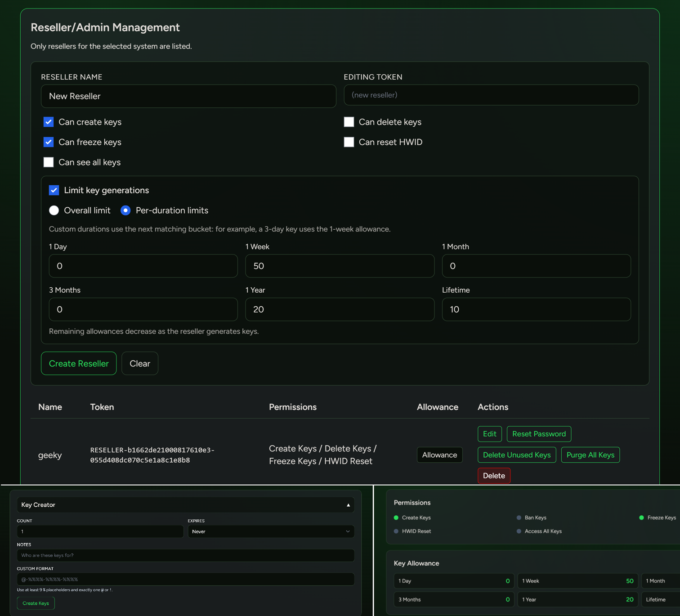Toggle the Can create keys checkbox

coord(49,122)
